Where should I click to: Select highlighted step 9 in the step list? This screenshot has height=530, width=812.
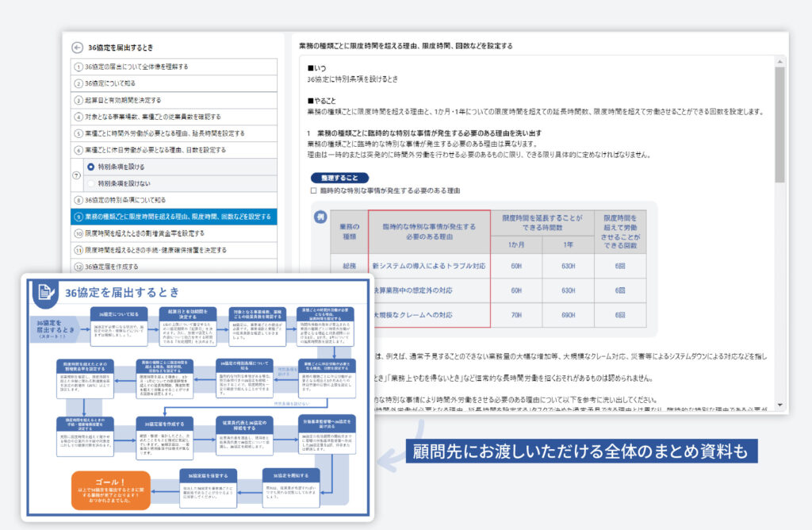pos(174,217)
